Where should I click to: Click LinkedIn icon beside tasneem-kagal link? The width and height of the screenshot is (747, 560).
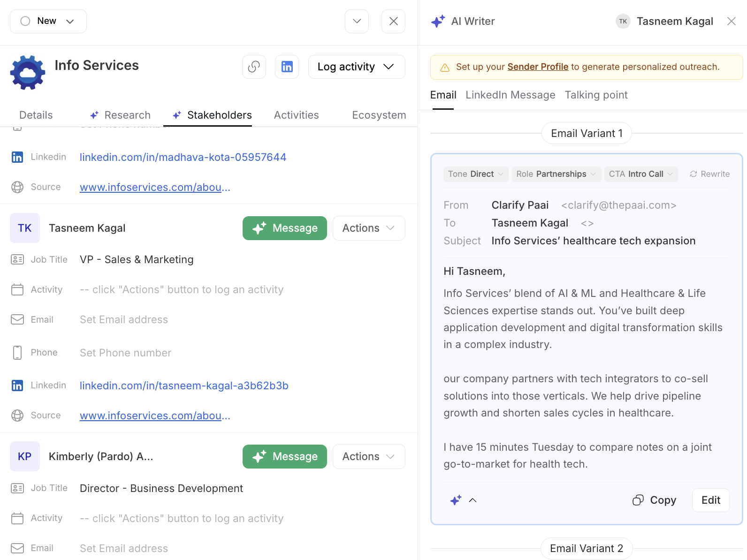(x=17, y=386)
